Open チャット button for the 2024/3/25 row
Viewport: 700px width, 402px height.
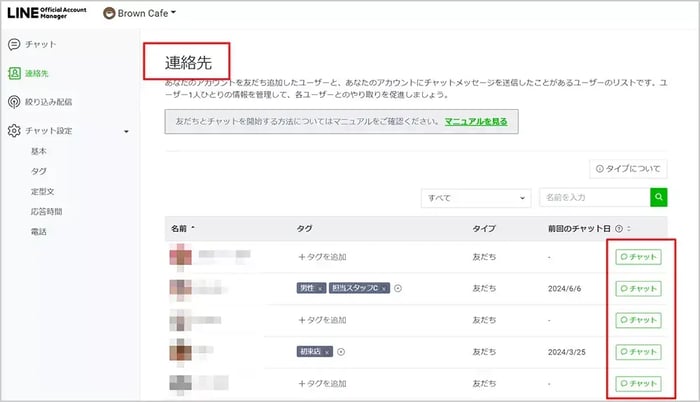coord(638,352)
